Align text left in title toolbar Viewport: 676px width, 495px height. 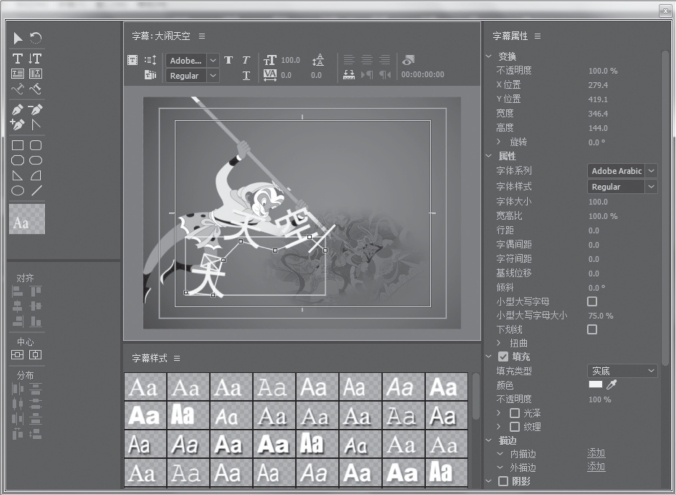point(349,60)
